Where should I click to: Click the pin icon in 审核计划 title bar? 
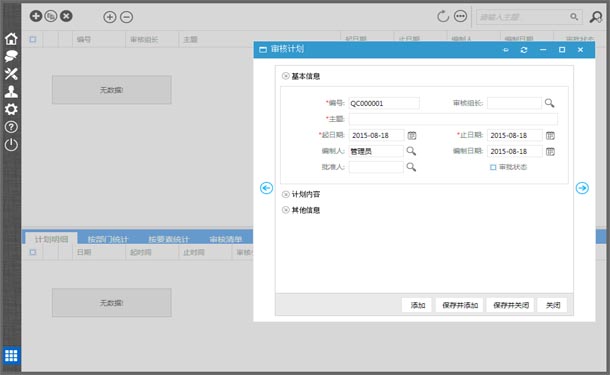[506, 50]
